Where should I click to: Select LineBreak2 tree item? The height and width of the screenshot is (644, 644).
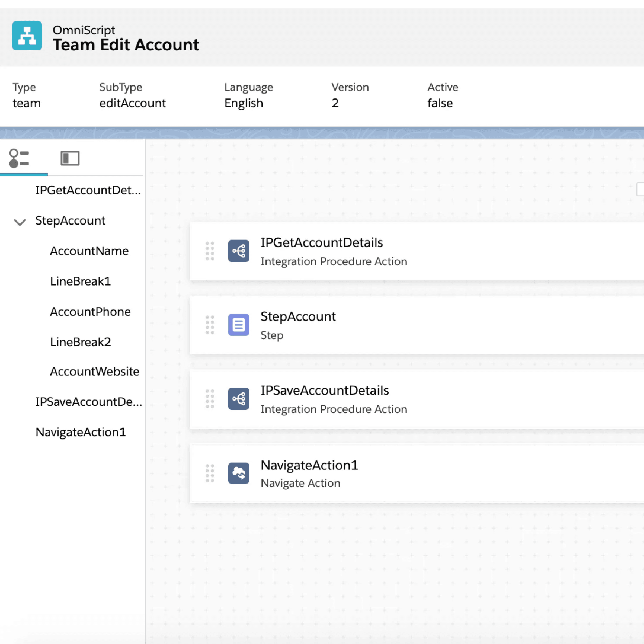[x=80, y=342]
